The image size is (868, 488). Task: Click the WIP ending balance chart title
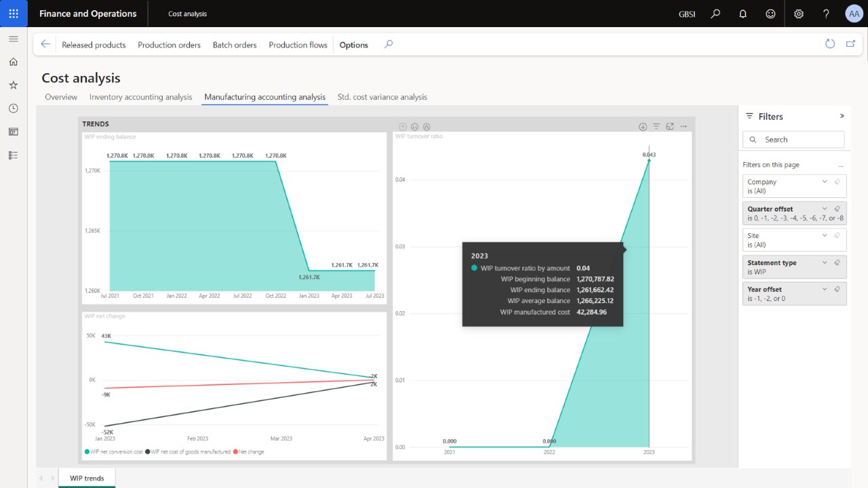110,137
